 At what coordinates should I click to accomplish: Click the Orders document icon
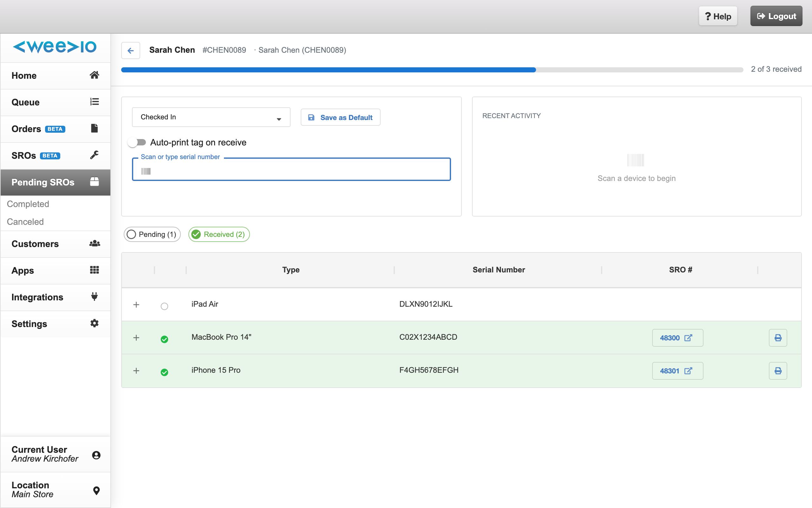pos(94,128)
